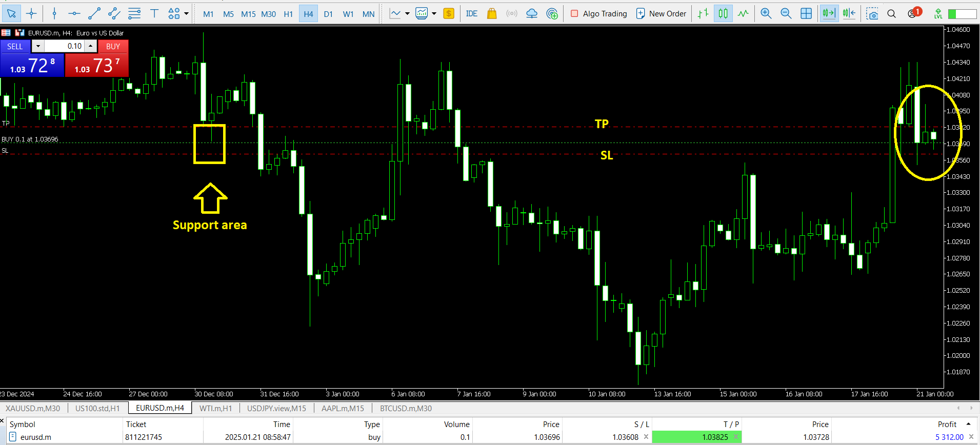Take a chart screenshot with camera icon
This screenshot has height=445, width=980.
point(872,14)
